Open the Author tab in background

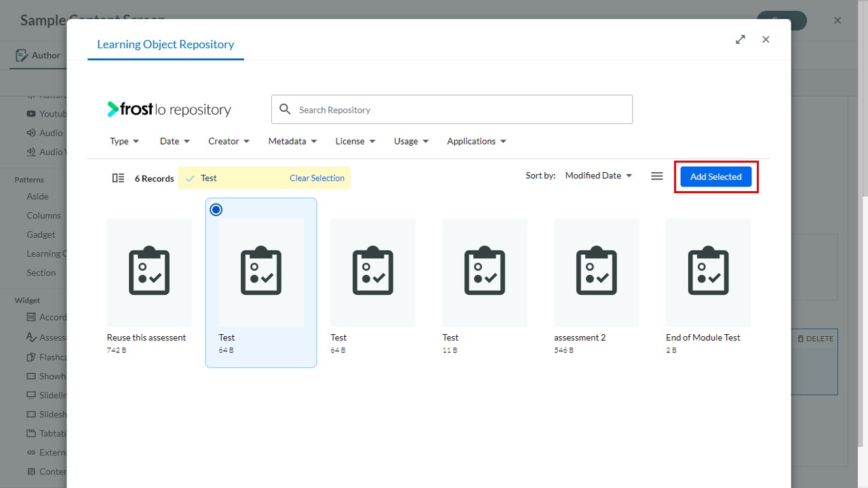[x=38, y=56]
